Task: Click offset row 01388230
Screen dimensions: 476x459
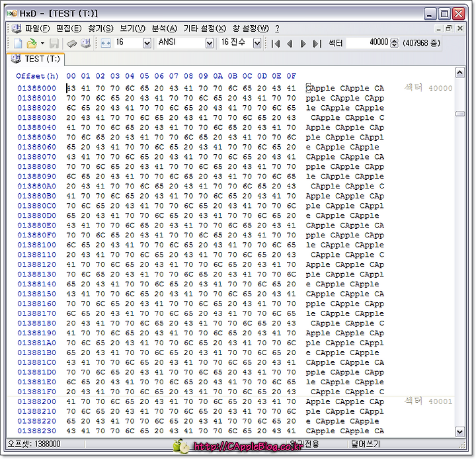Action: 37,431
